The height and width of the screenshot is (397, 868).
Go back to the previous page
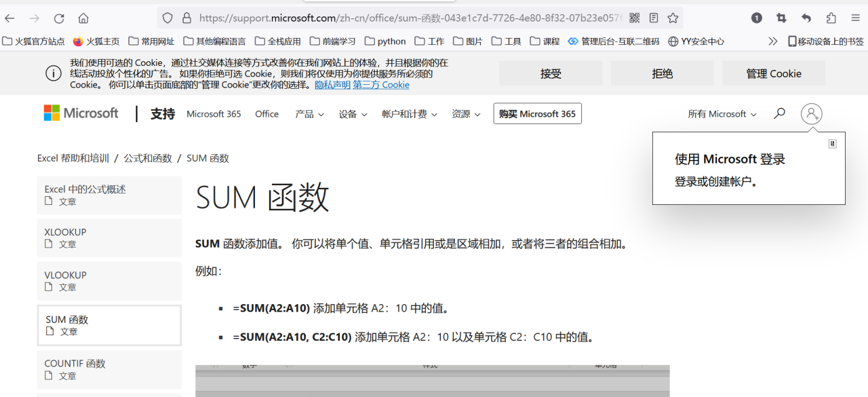pyautogui.click(x=9, y=18)
